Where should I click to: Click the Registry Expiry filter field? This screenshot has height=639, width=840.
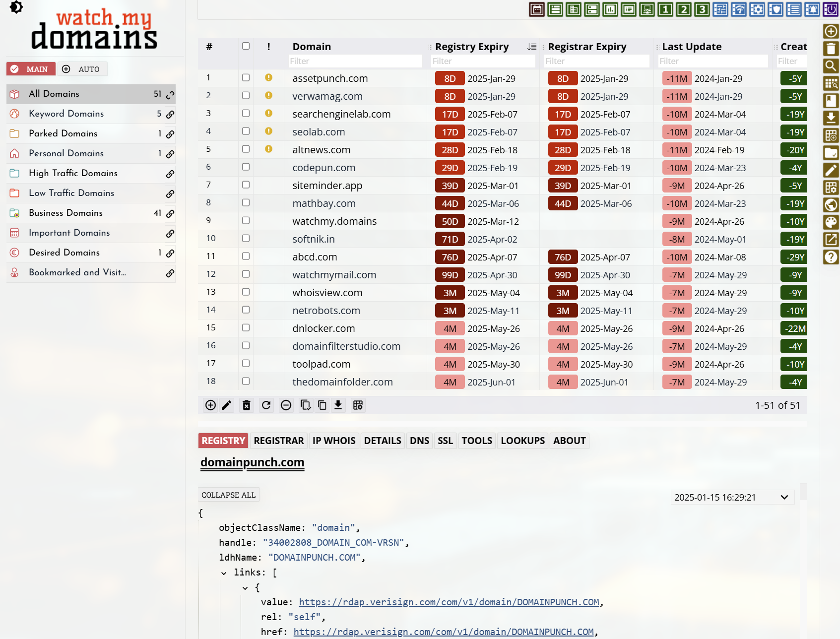click(x=483, y=61)
